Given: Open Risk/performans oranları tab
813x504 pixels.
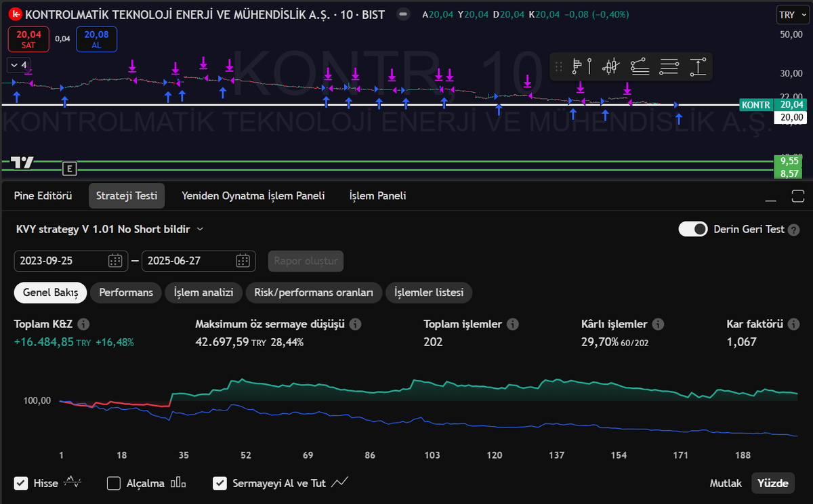Looking at the screenshot, I should 314,293.
